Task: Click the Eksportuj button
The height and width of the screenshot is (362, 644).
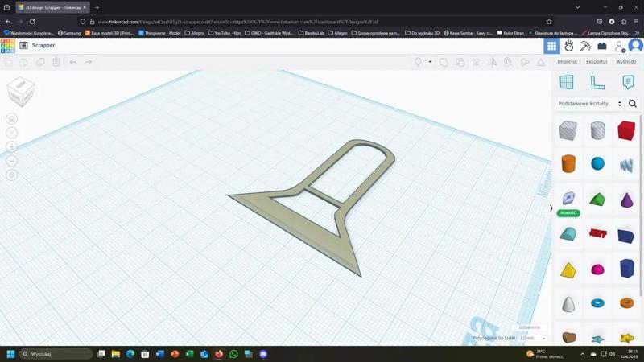Action: [x=597, y=62]
